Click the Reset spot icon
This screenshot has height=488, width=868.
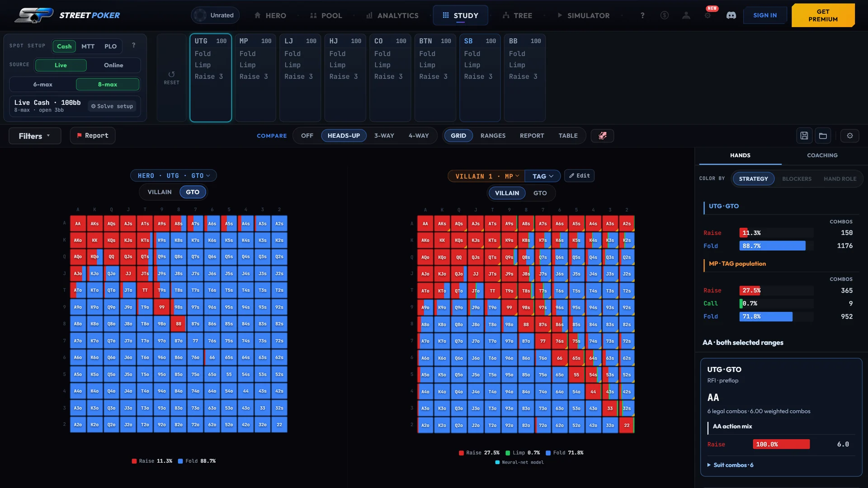[x=171, y=78]
